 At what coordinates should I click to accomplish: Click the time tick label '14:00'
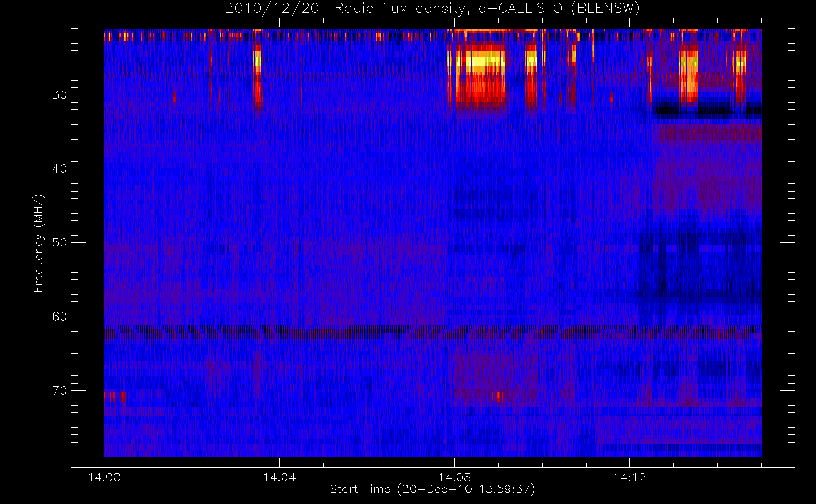pos(104,477)
